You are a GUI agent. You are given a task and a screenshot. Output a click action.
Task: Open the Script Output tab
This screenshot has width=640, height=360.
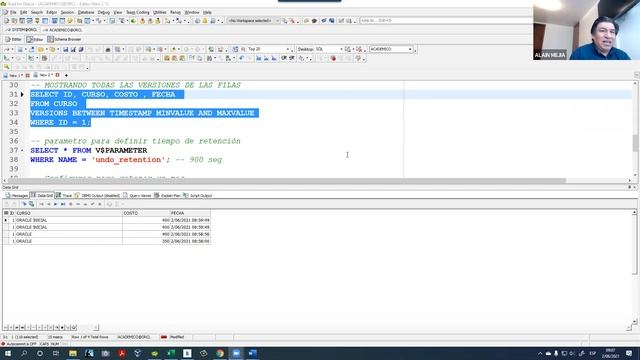point(198,196)
